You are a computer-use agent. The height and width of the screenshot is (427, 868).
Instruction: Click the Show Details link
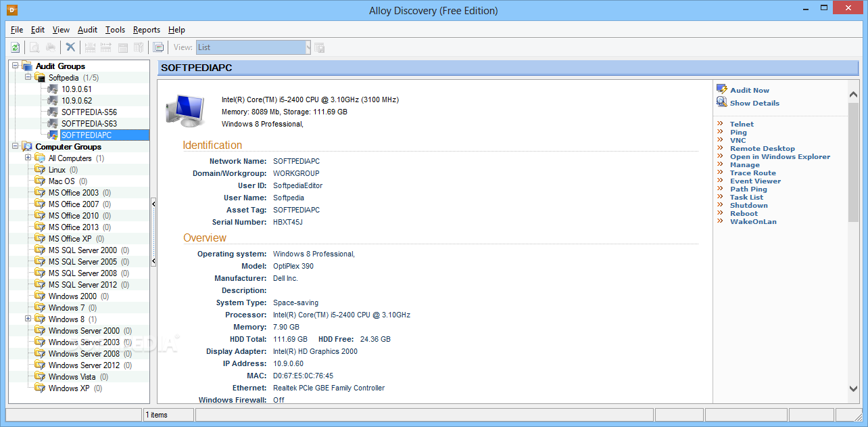tap(754, 103)
